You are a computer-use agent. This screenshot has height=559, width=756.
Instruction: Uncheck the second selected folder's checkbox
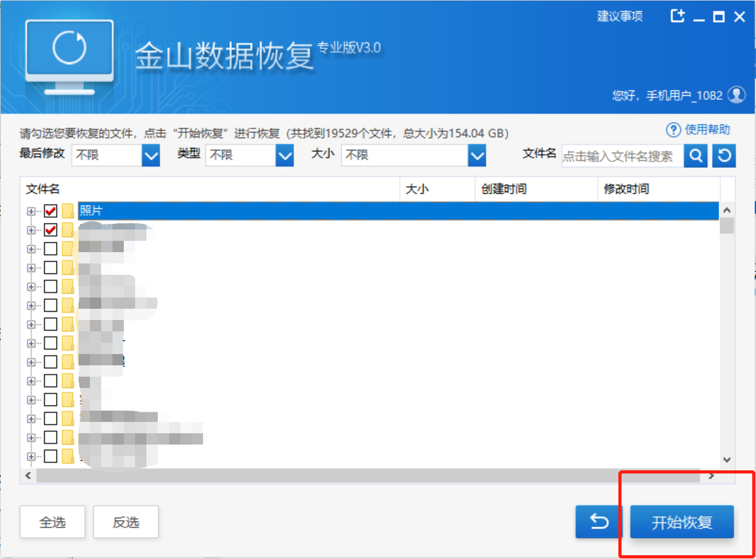tap(50, 230)
